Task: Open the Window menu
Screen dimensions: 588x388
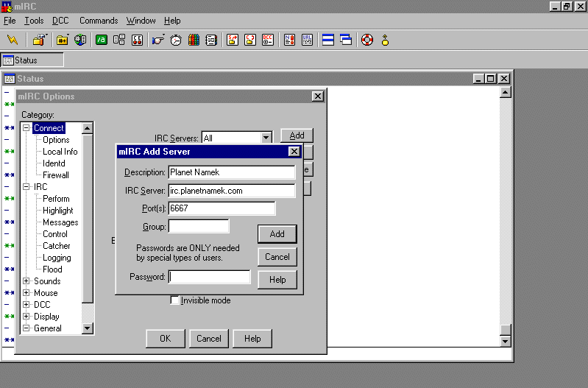Action: click(x=141, y=21)
